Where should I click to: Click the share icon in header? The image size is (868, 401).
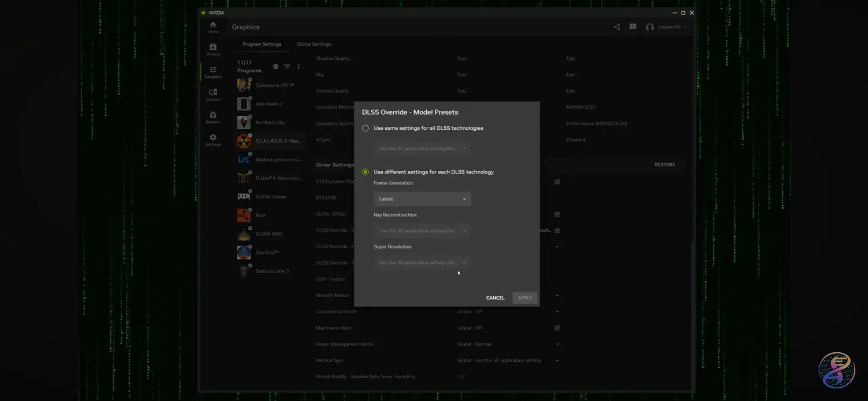[x=617, y=27]
